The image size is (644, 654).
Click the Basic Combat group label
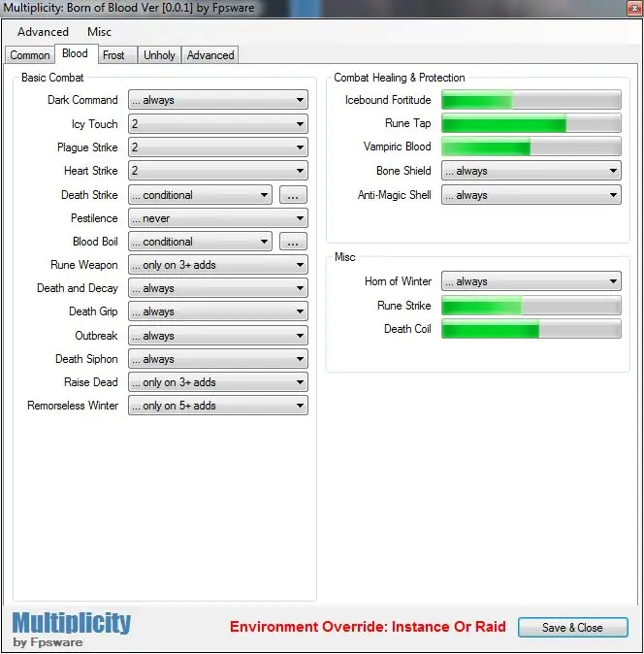pos(52,78)
